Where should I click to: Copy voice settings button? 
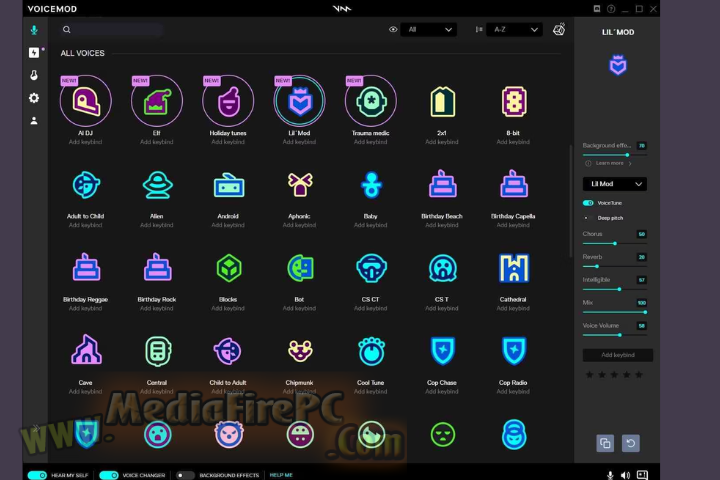pyautogui.click(x=605, y=443)
